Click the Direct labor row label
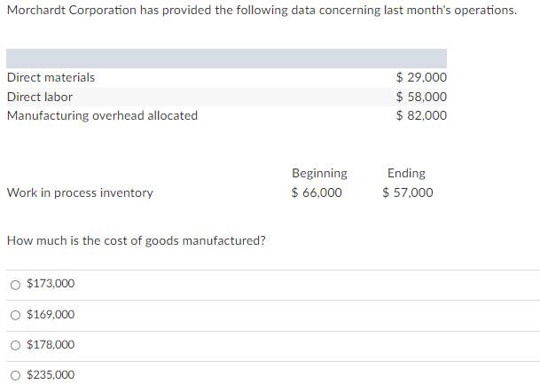 40,97
